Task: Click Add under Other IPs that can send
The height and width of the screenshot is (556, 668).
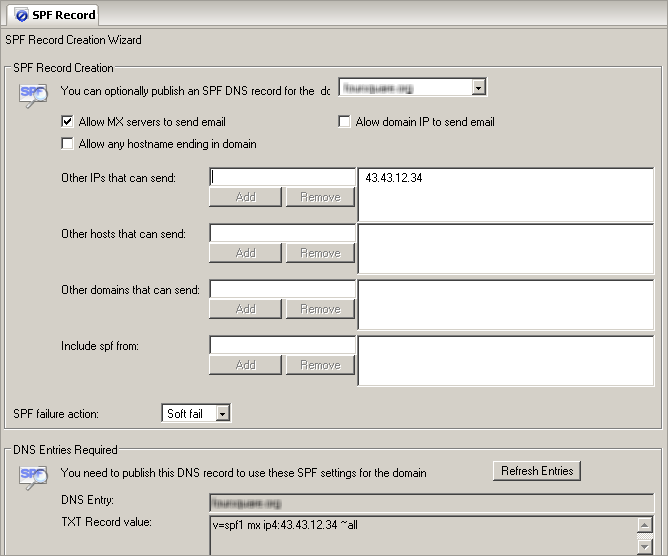Action: pyautogui.click(x=245, y=197)
